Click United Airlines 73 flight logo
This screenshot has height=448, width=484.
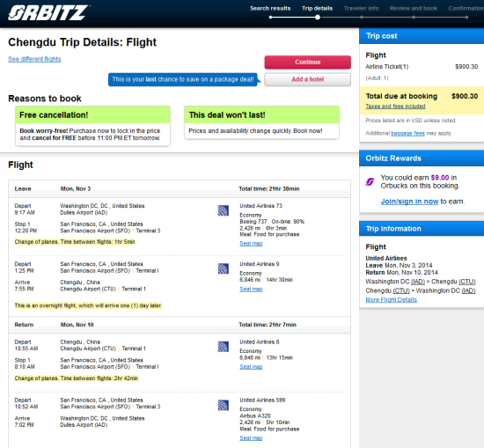pos(224,210)
